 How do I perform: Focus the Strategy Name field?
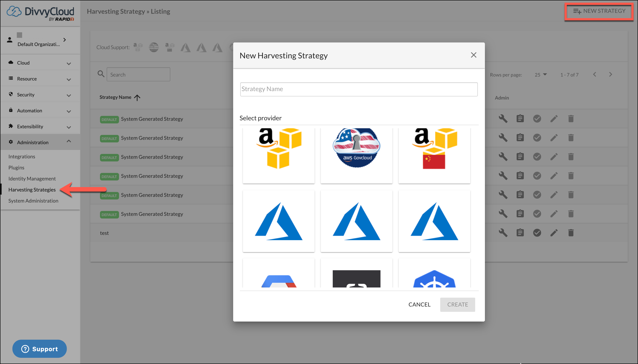point(359,89)
